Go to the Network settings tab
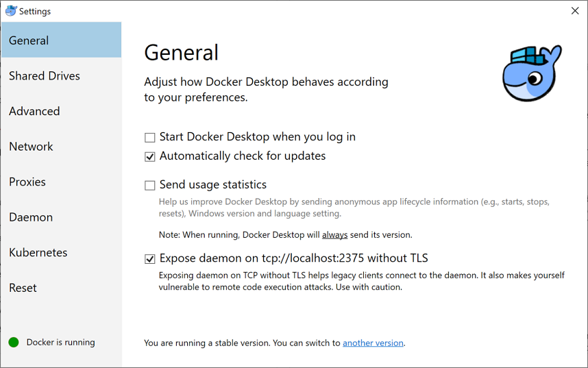This screenshot has width=588, height=368. (31, 147)
